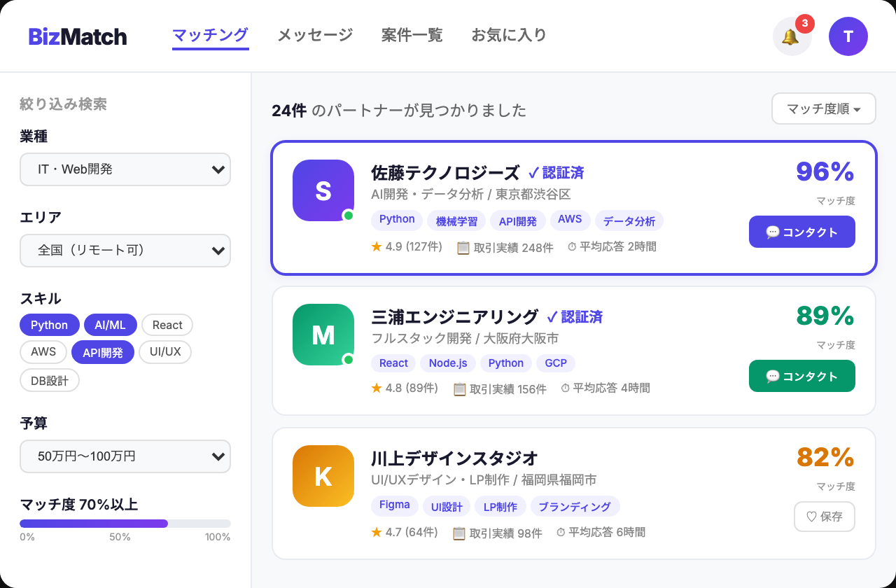This screenshot has height=588, width=896.
Task: Click the purple S avatar of 佐藤テクノロジーズ
Action: coord(323,190)
